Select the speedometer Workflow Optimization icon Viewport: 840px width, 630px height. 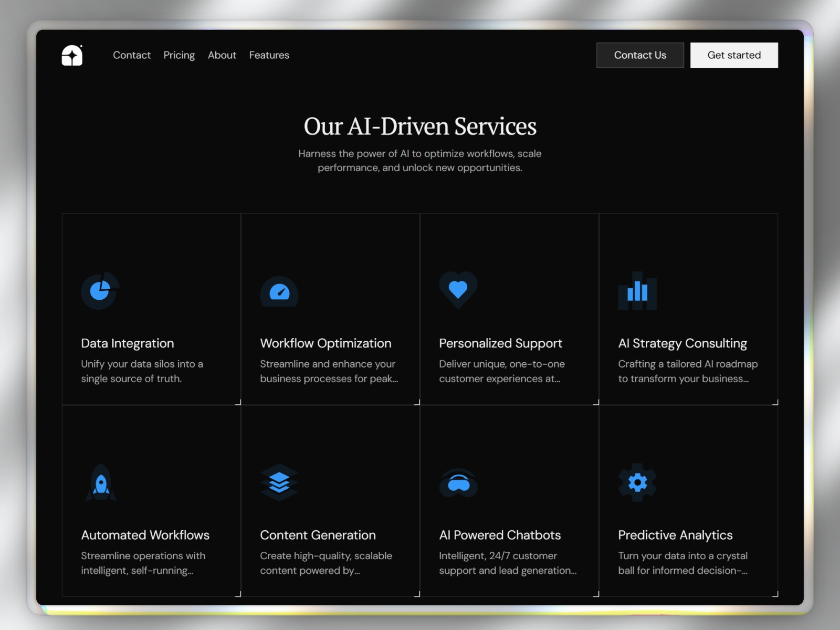279,292
